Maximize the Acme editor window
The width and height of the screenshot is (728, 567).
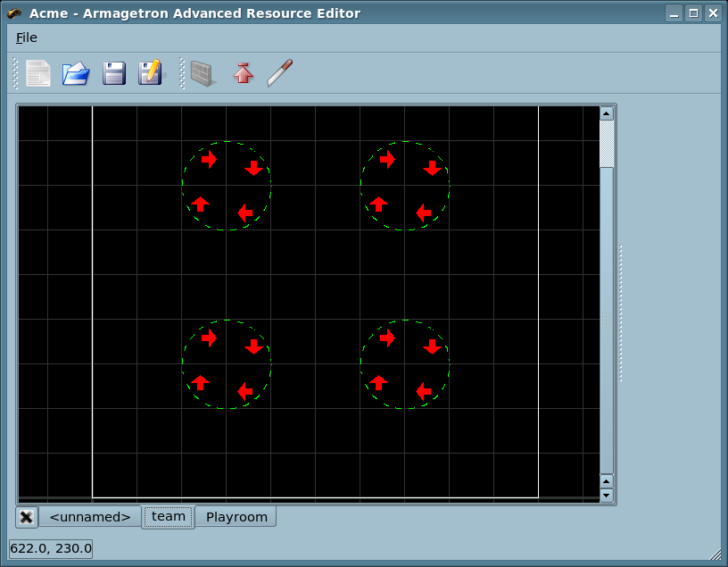(693, 13)
